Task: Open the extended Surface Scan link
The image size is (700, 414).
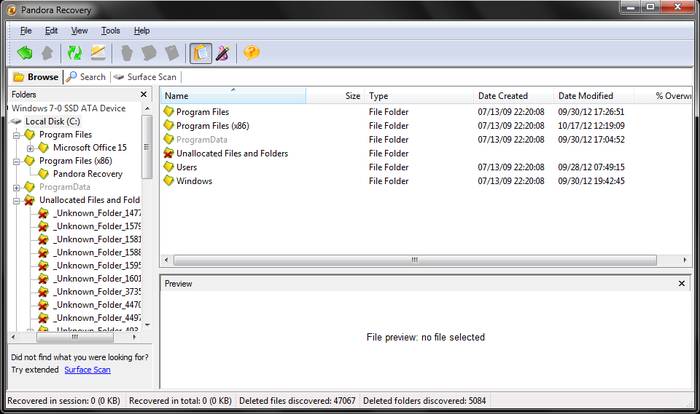Action: coord(88,370)
